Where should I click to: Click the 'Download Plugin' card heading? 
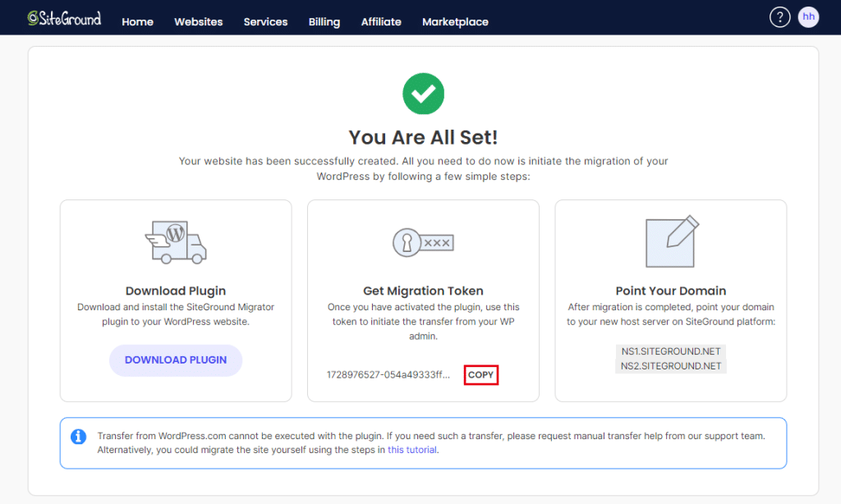click(x=176, y=291)
